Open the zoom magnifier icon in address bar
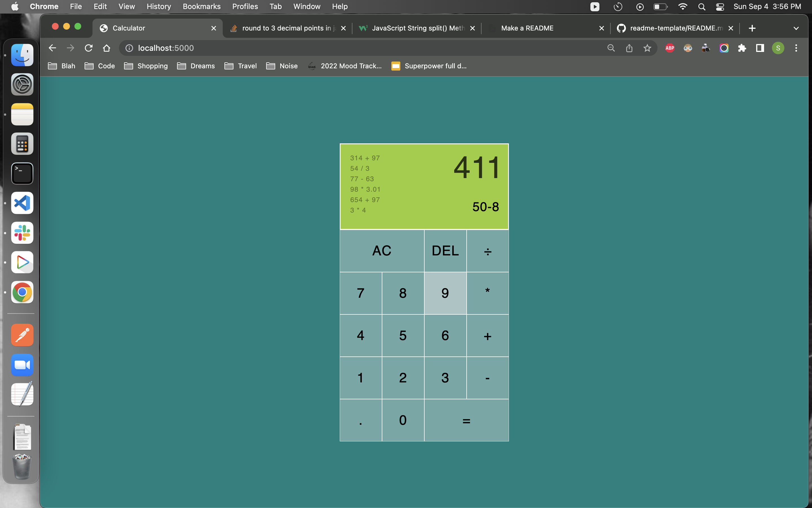 click(611, 48)
